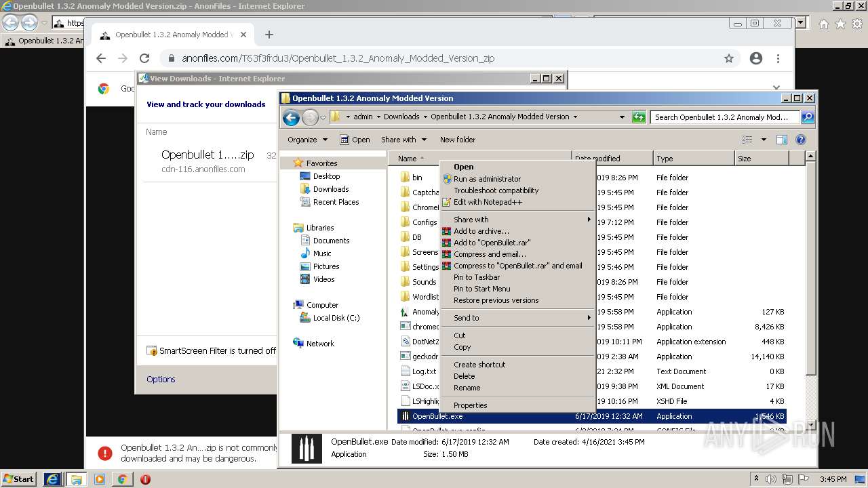Open a new Chrome tab with plus
Image resolution: width=868 pixels, height=488 pixels.
pos(269,35)
